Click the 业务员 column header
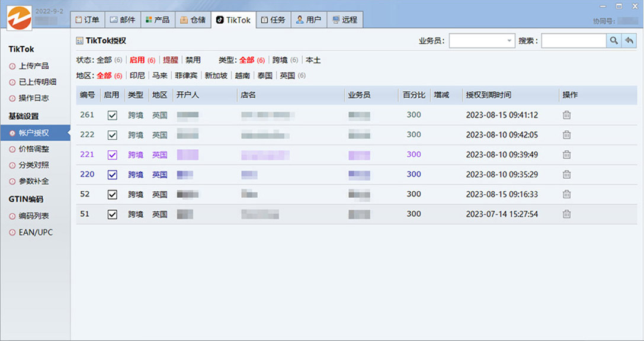Viewport: 644px width, 341px height. tap(360, 95)
